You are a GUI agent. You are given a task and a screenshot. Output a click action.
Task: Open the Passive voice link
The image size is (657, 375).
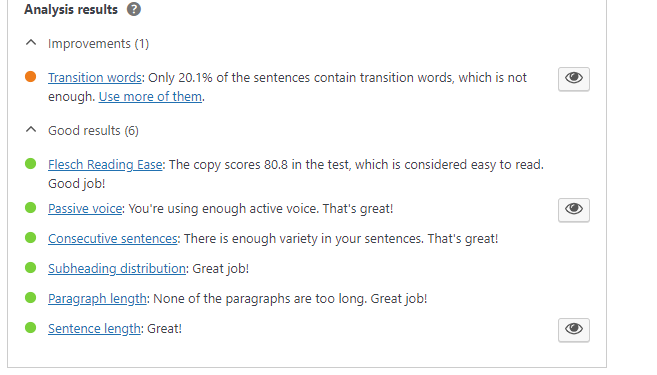(x=85, y=209)
